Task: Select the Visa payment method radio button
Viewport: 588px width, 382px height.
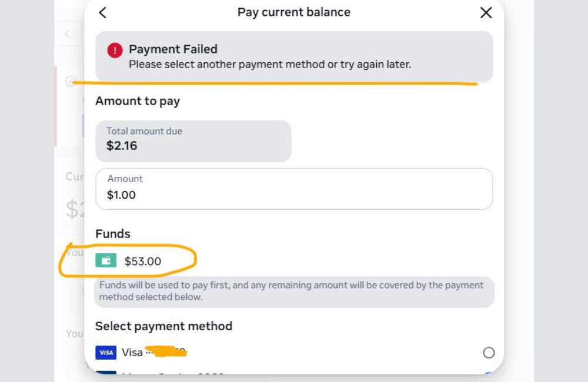Action: click(x=489, y=353)
